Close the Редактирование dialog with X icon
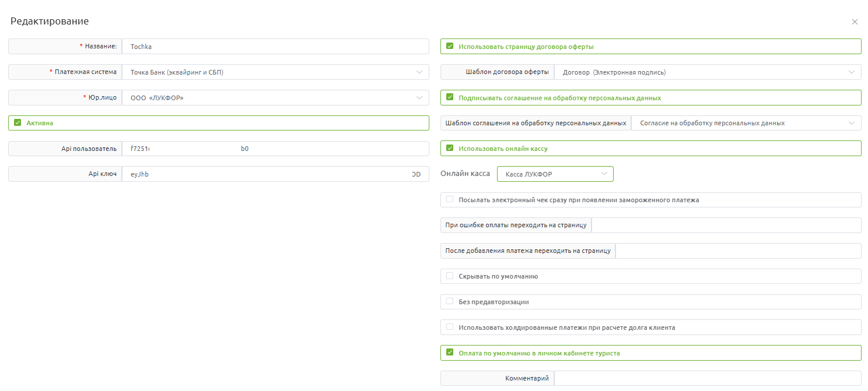Image resolution: width=868 pixels, height=391 pixels. coord(855,22)
